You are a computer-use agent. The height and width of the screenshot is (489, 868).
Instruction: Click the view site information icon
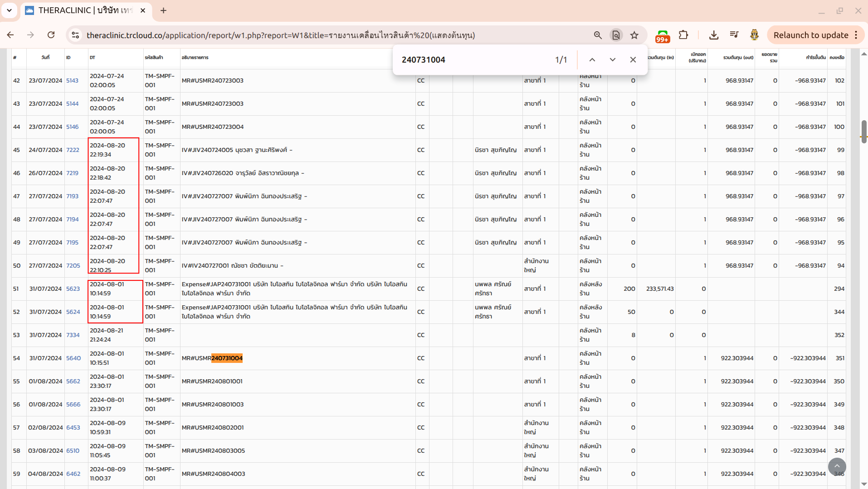75,35
